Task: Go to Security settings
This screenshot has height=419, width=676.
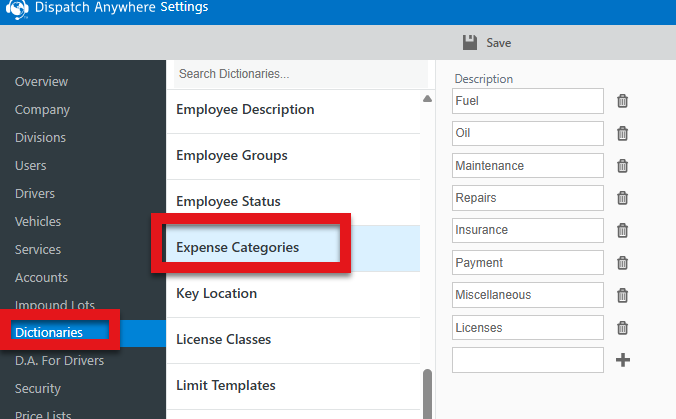Action: (38, 388)
